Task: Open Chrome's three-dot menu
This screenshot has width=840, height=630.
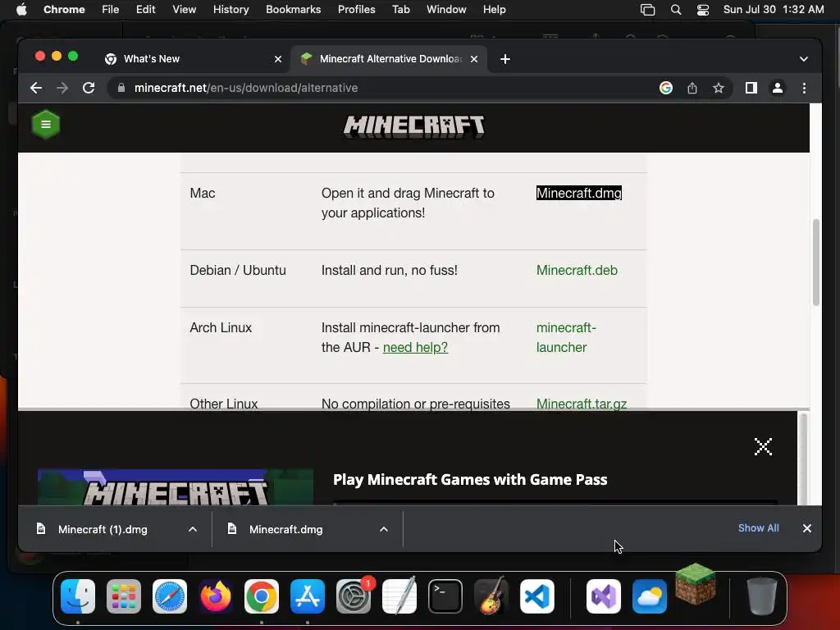Action: click(804, 88)
